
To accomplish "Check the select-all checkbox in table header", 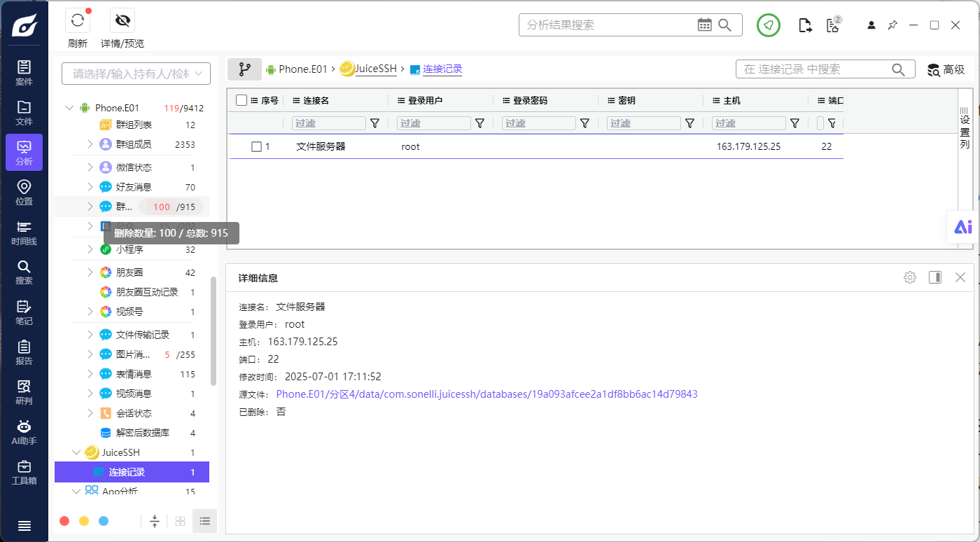I will [x=241, y=100].
